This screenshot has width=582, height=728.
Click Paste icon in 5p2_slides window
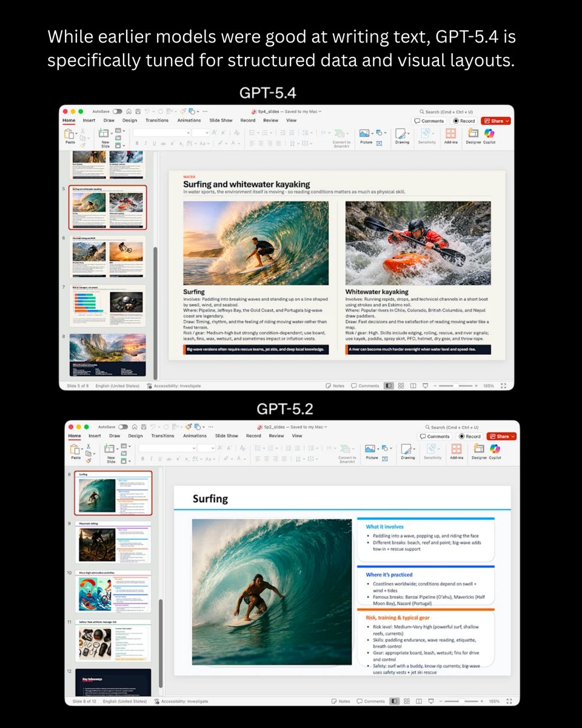point(76,449)
